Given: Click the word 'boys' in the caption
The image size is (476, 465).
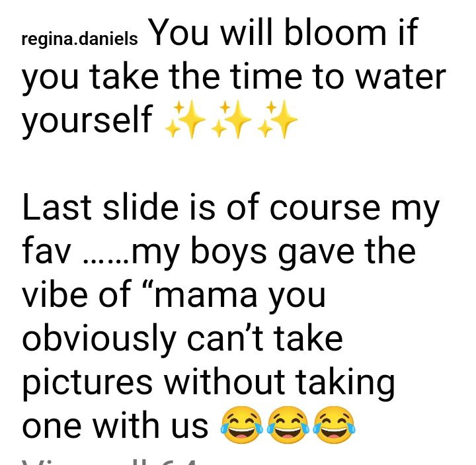Looking at the screenshot, I should pyautogui.click(x=229, y=253).
